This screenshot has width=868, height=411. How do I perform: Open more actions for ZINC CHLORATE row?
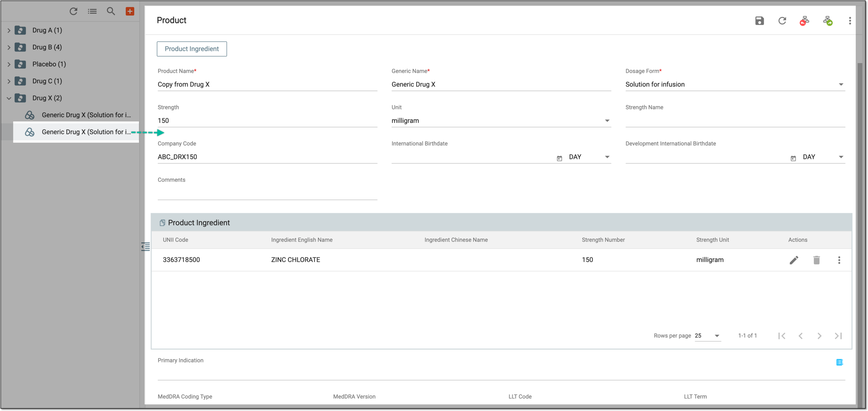[x=839, y=260]
